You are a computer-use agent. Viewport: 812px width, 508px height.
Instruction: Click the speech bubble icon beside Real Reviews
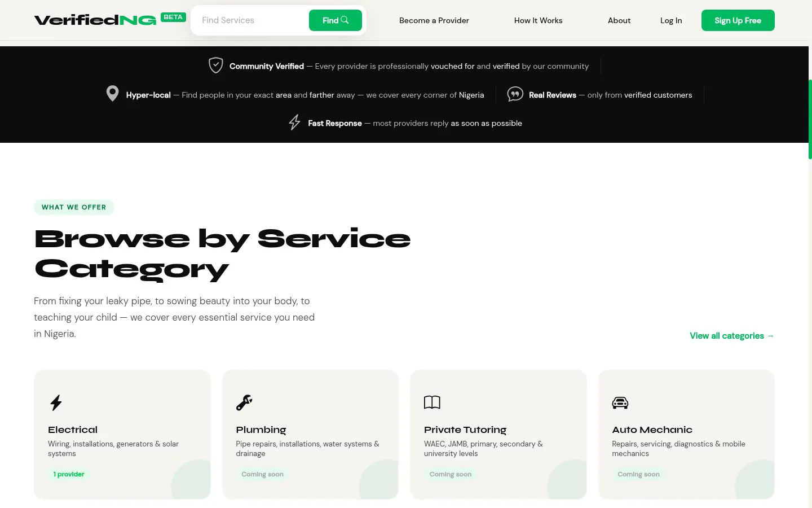(515, 94)
